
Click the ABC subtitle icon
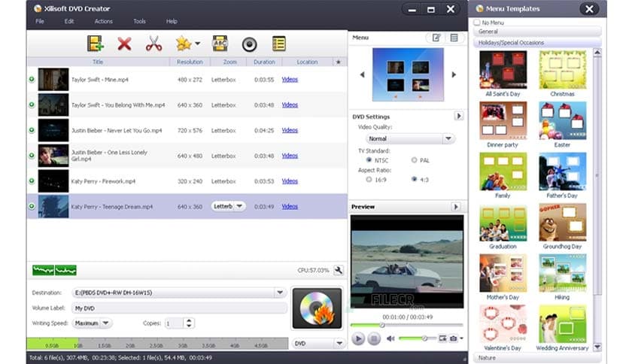pos(220,44)
